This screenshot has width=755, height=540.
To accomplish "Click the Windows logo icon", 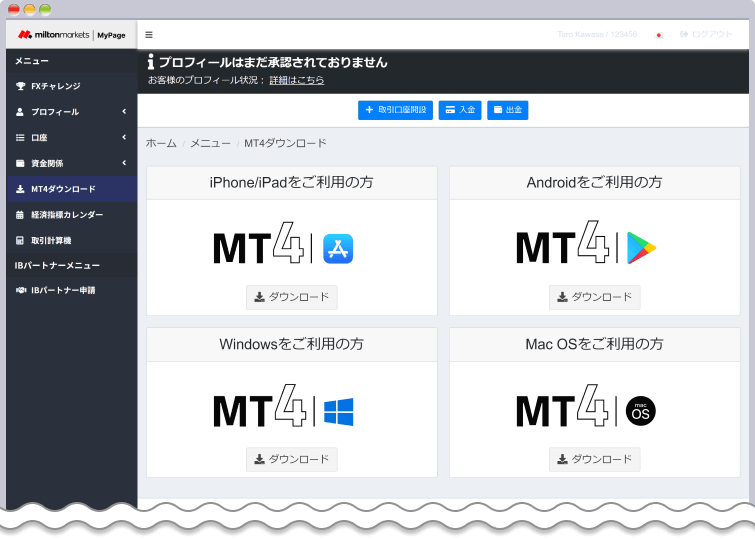I will coord(338,412).
